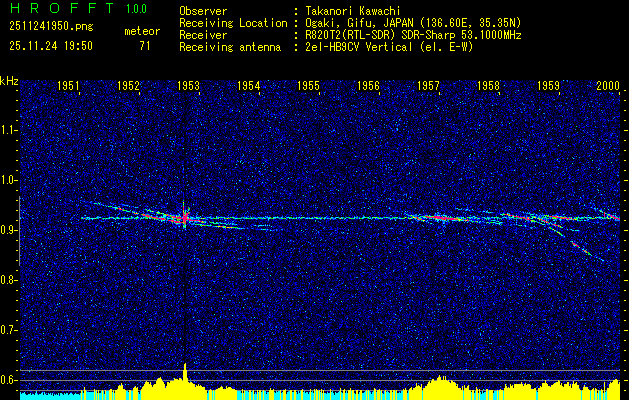The height and width of the screenshot is (400, 629).
Task: Select the version number 1.0.0
Action: coord(136,9)
